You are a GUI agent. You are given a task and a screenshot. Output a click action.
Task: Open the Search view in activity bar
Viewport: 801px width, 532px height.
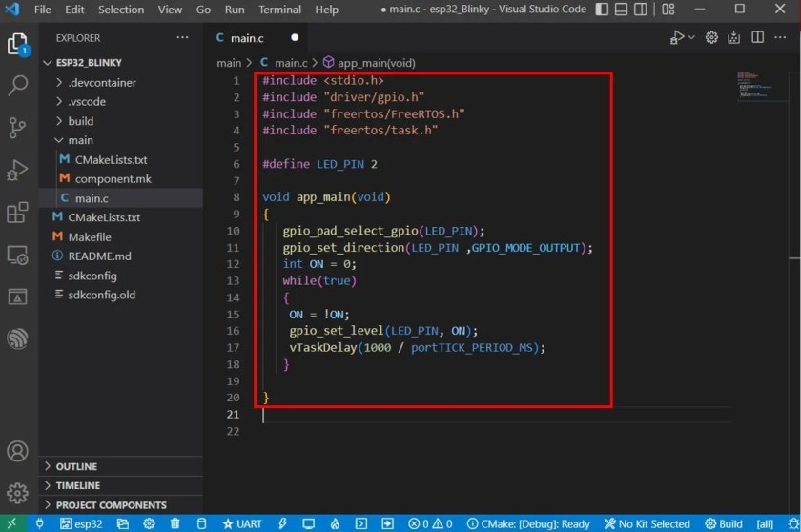click(17, 86)
